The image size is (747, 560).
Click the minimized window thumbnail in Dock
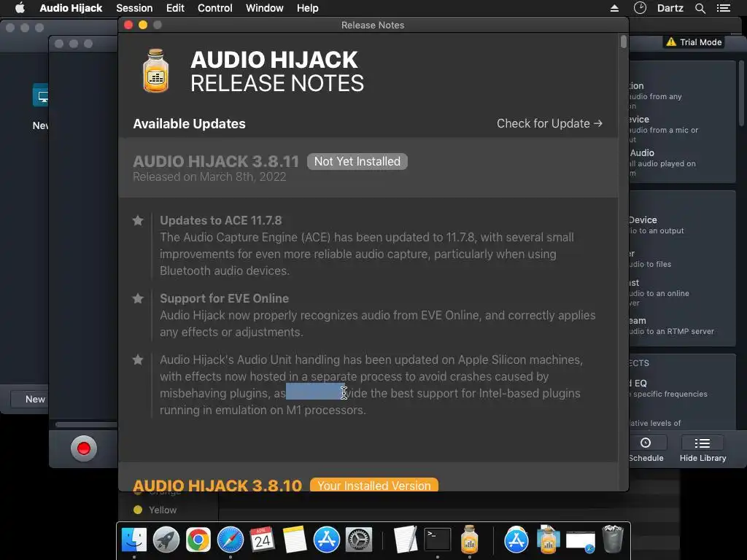point(580,541)
